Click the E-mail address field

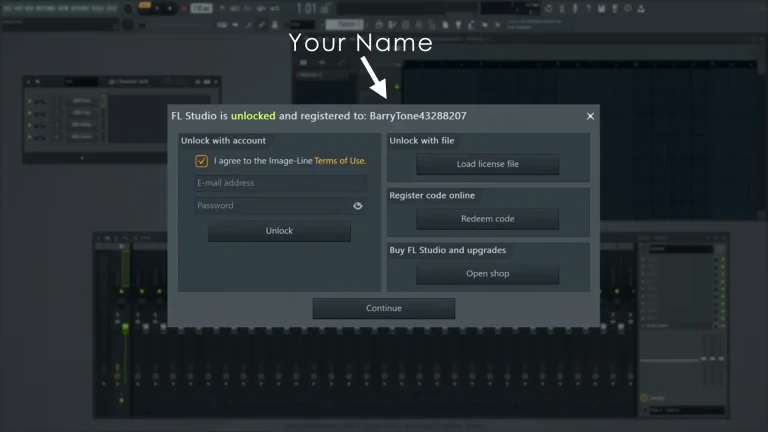(x=280, y=183)
